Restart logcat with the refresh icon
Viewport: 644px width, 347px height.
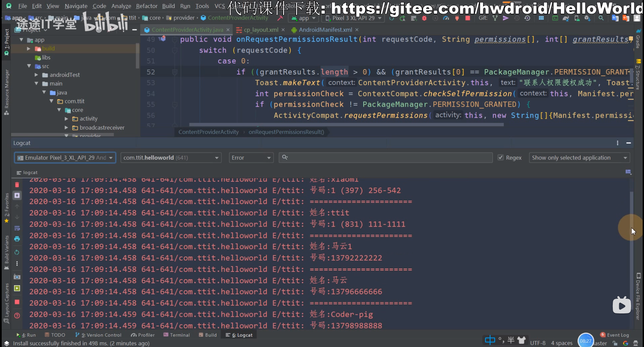17,252
